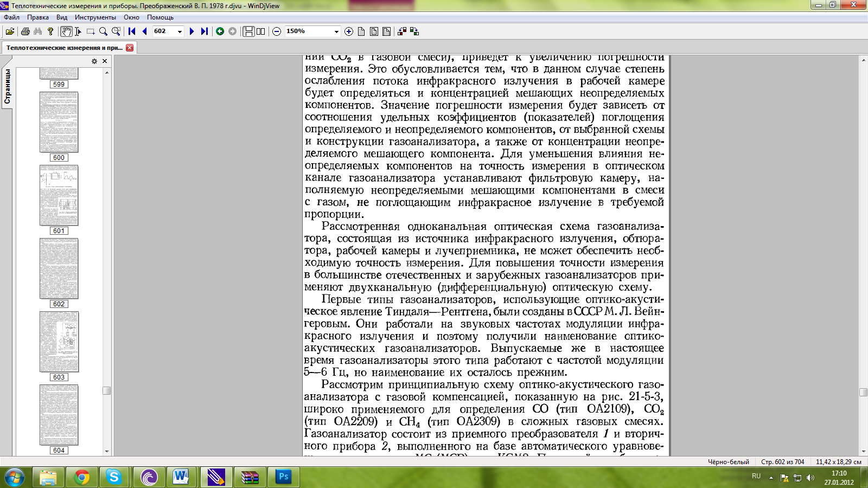Viewport: 868px width, 488px height.
Task: Click the Print icon in toolbar
Action: tap(25, 31)
